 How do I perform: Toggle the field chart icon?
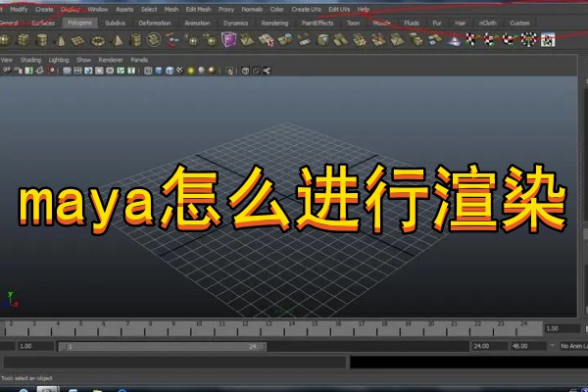tap(110, 71)
